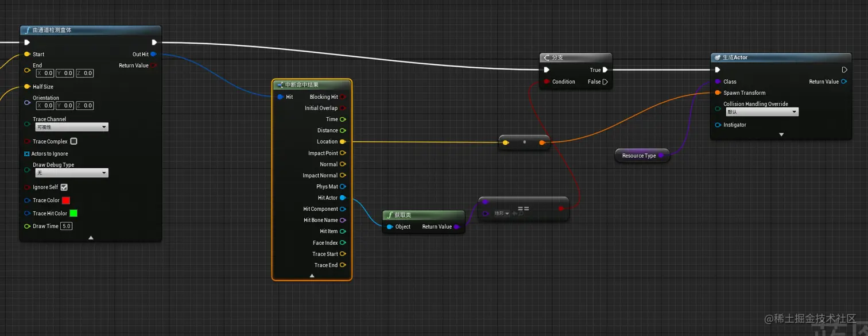The width and height of the screenshot is (868, 336).
Task: Click the Trace Color red swatch
Action: click(66, 200)
